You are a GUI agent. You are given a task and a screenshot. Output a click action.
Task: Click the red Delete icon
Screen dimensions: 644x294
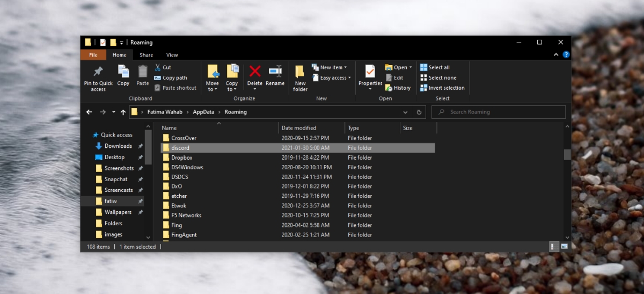click(255, 71)
